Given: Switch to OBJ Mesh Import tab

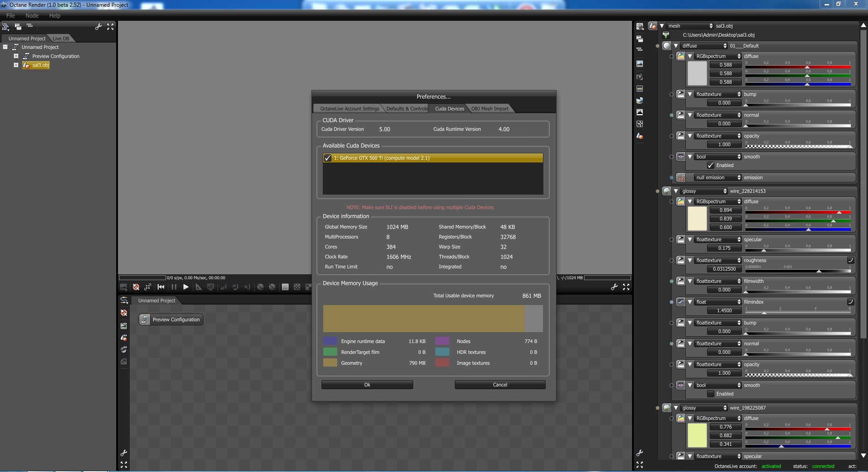Looking at the screenshot, I should [x=490, y=109].
